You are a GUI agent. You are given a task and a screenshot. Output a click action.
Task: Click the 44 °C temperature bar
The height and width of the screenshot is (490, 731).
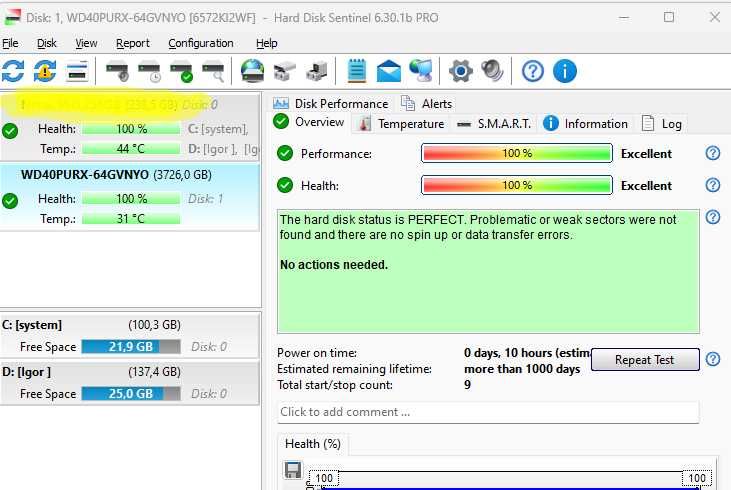(x=131, y=149)
